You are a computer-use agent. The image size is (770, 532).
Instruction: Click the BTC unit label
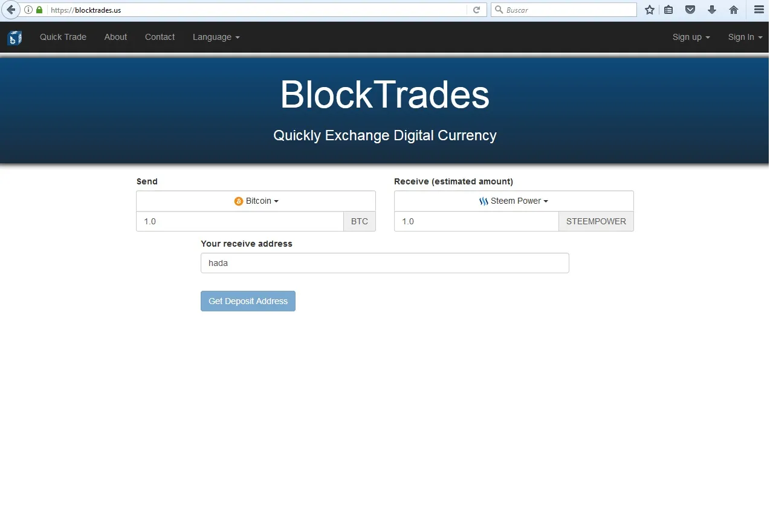click(360, 221)
